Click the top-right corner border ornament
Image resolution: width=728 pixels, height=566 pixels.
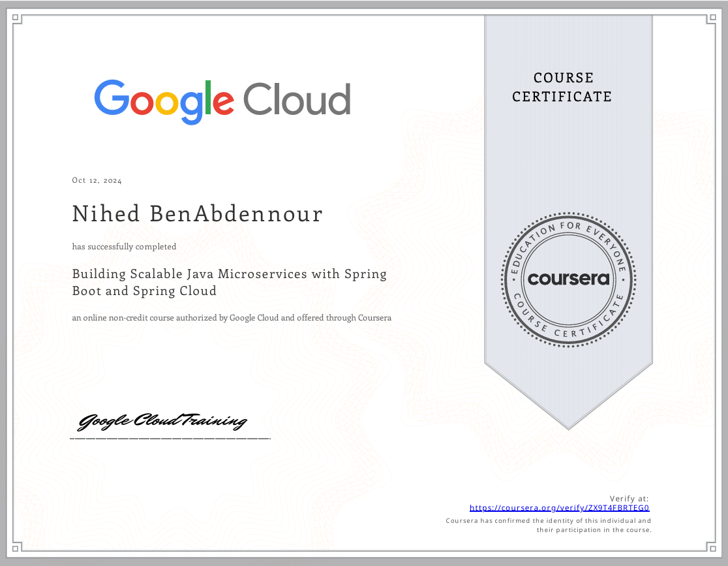point(710,19)
